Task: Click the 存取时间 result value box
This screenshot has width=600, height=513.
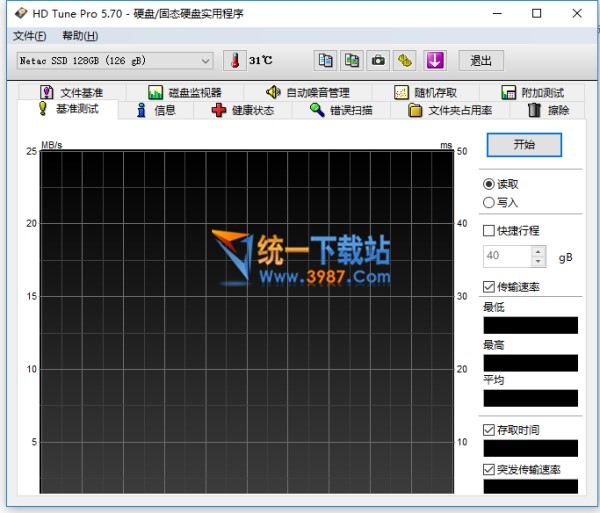Action: point(531,448)
